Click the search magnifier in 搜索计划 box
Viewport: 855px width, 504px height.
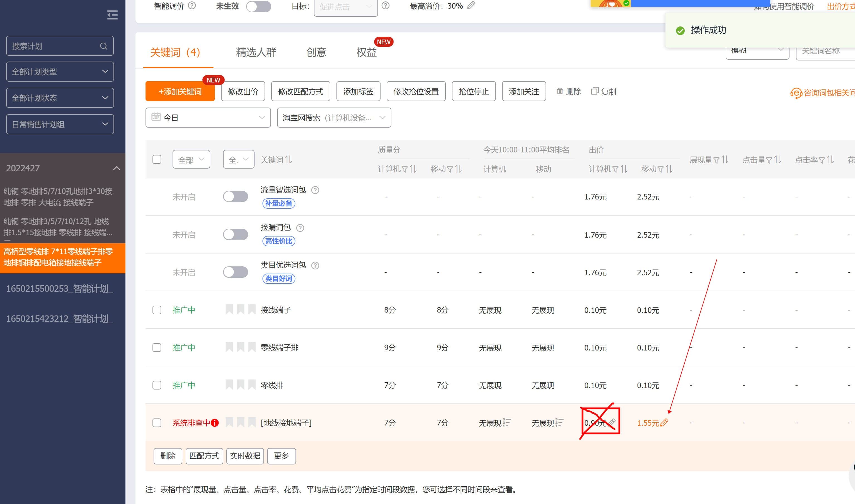[x=104, y=46]
